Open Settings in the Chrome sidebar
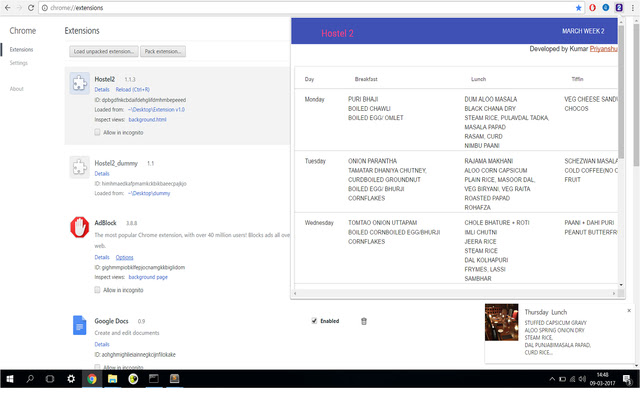 18,63
